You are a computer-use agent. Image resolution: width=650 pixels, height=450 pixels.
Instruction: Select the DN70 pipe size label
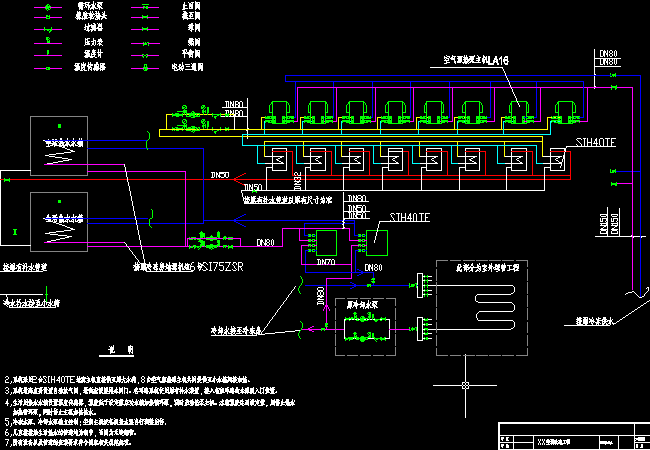(x=325, y=263)
